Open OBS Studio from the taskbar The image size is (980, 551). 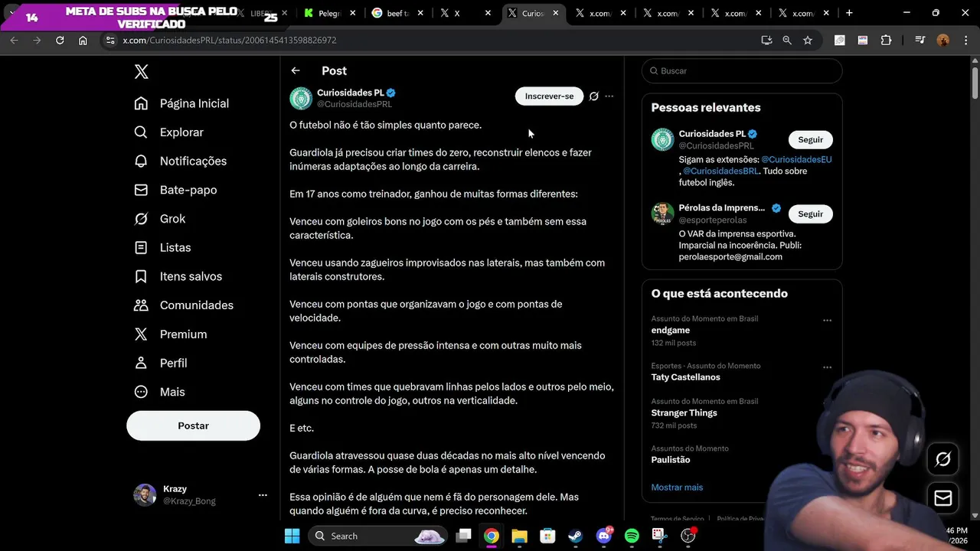(688, 536)
